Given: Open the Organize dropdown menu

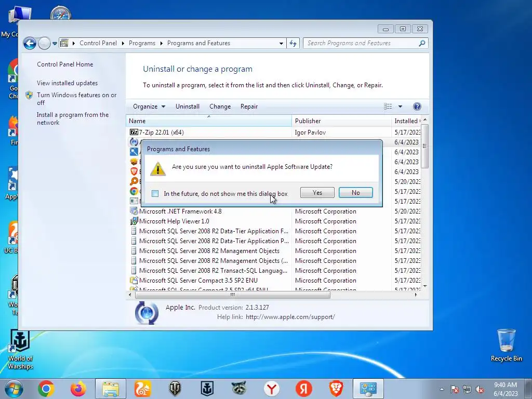Looking at the screenshot, I should (x=149, y=107).
